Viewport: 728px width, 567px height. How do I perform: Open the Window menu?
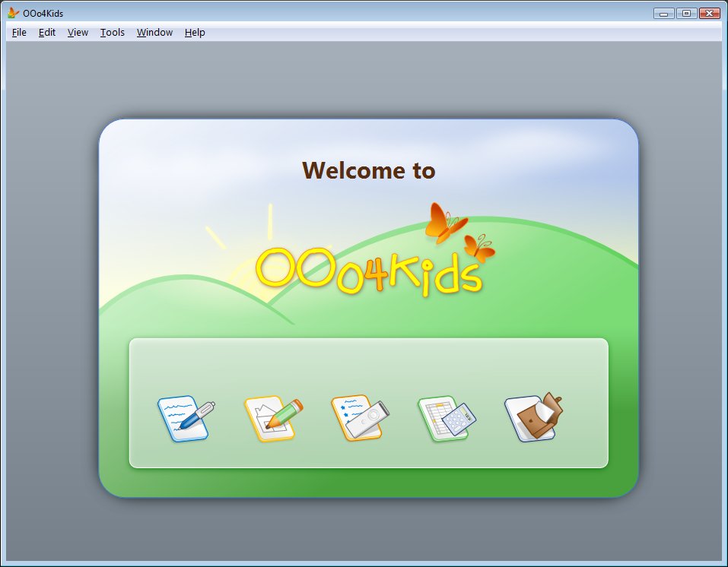pyautogui.click(x=154, y=33)
